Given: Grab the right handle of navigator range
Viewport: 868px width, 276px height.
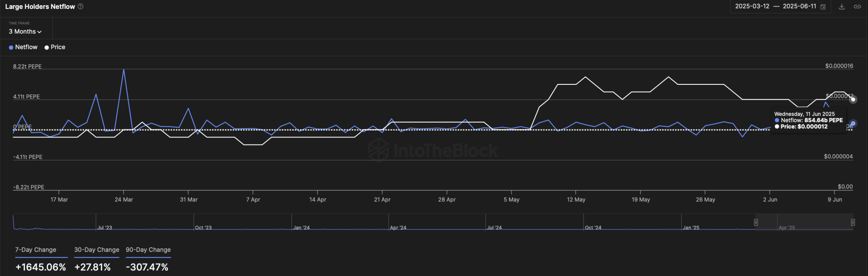Looking at the screenshot, I should click(853, 222).
